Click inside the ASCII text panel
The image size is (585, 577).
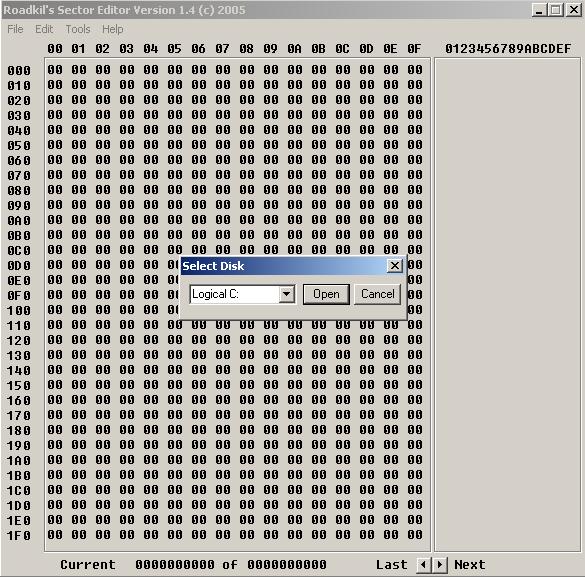point(507,304)
